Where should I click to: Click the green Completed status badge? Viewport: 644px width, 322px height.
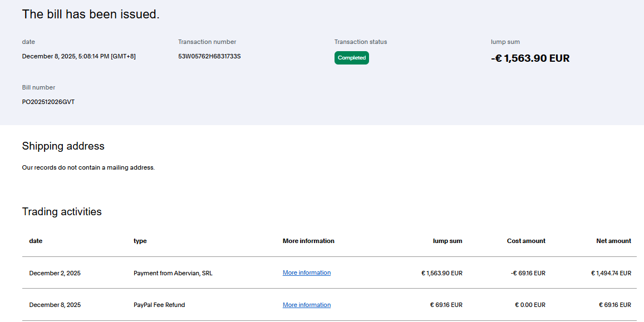[x=351, y=58]
